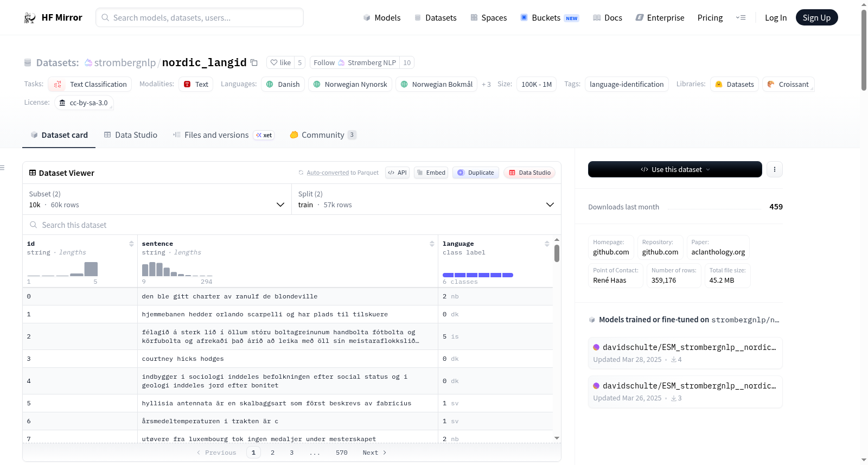Click the sentence lengths histogram
This screenshot has height=465, width=868.
(177, 269)
